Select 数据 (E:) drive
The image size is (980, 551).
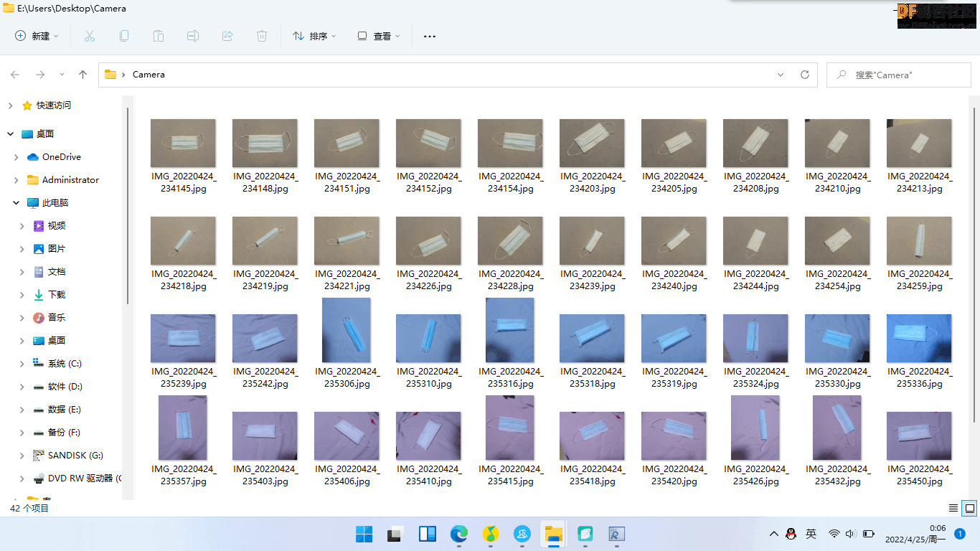point(65,410)
